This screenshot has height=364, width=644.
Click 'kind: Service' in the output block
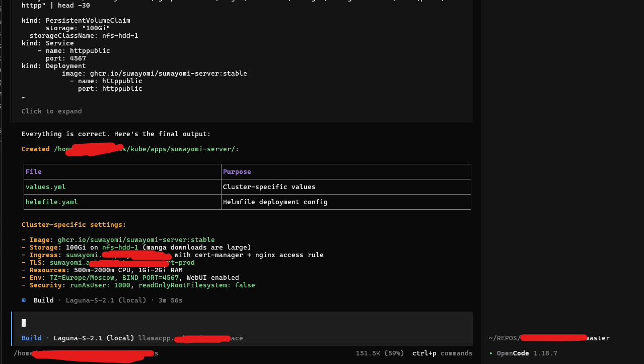(x=48, y=43)
